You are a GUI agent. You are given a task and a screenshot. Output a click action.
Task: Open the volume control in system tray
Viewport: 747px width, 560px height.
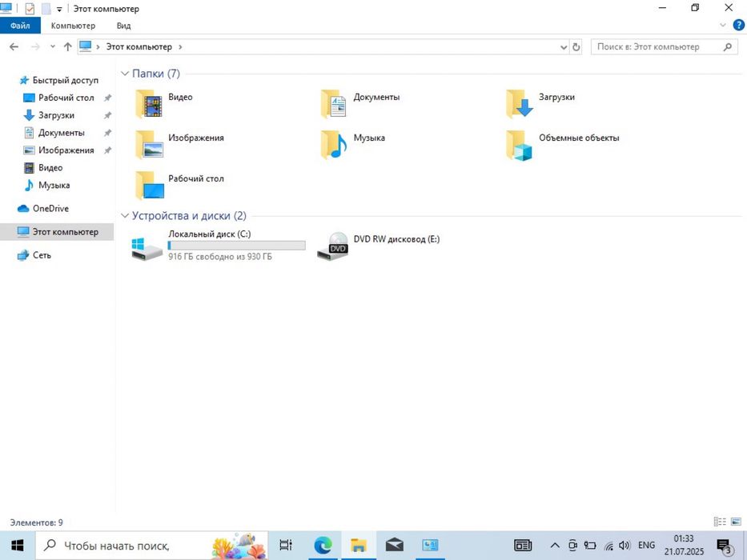click(x=624, y=546)
